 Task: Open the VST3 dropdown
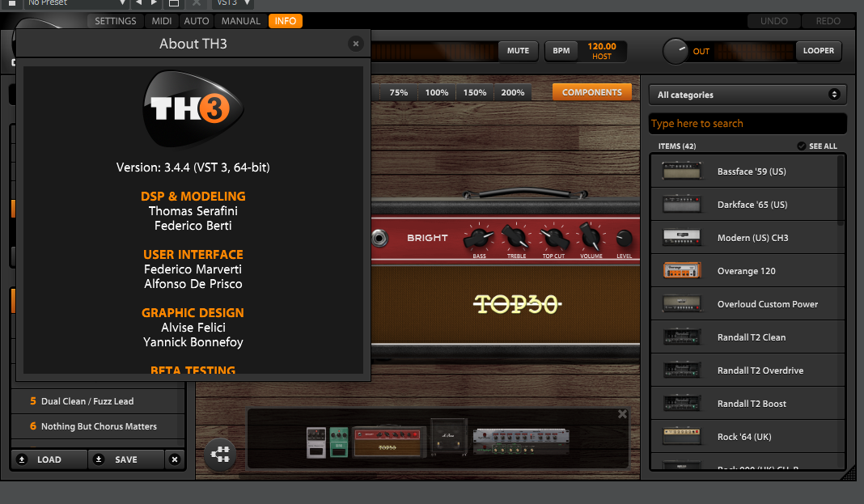pos(234,2)
